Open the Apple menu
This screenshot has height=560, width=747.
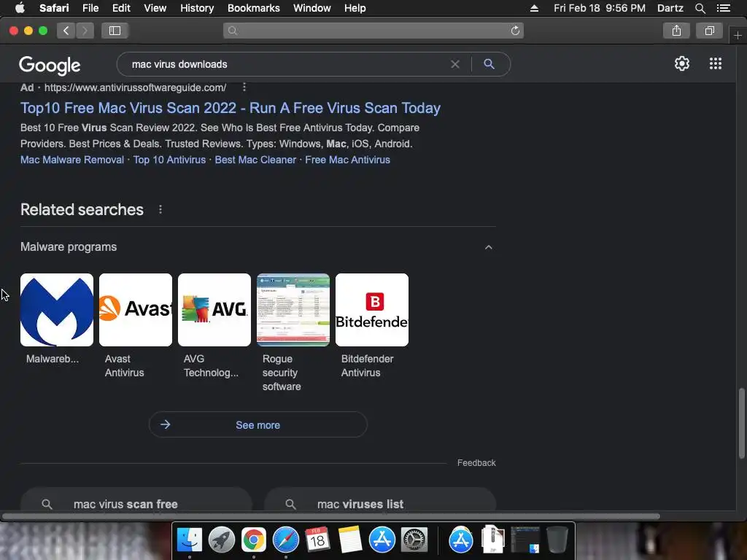tap(20, 8)
